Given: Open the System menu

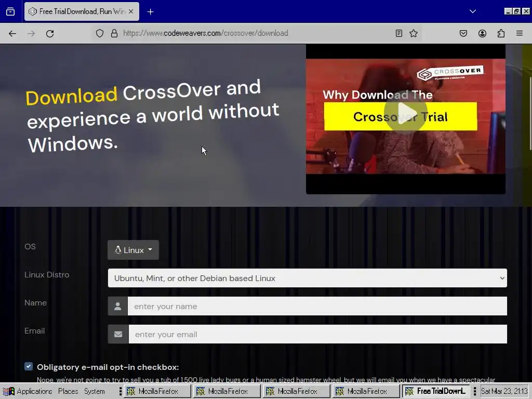Looking at the screenshot, I should [95, 391].
